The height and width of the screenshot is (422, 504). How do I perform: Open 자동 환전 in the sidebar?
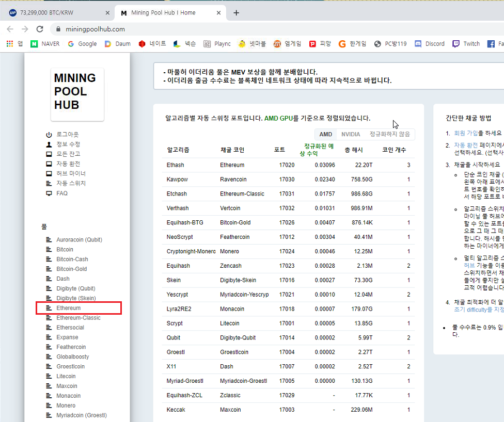pos(68,164)
